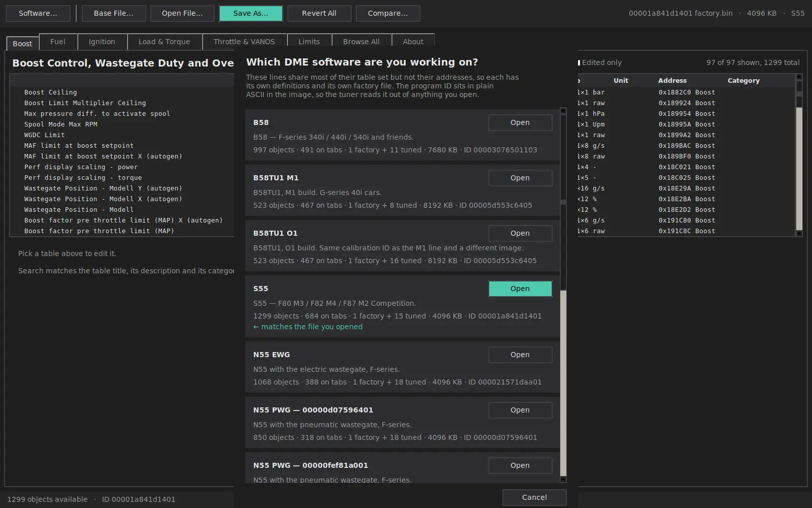Image resolution: width=812 pixels, height=508 pixels.
Task: Select the Wastegate Position - Modell row
Action: [122, 210]
